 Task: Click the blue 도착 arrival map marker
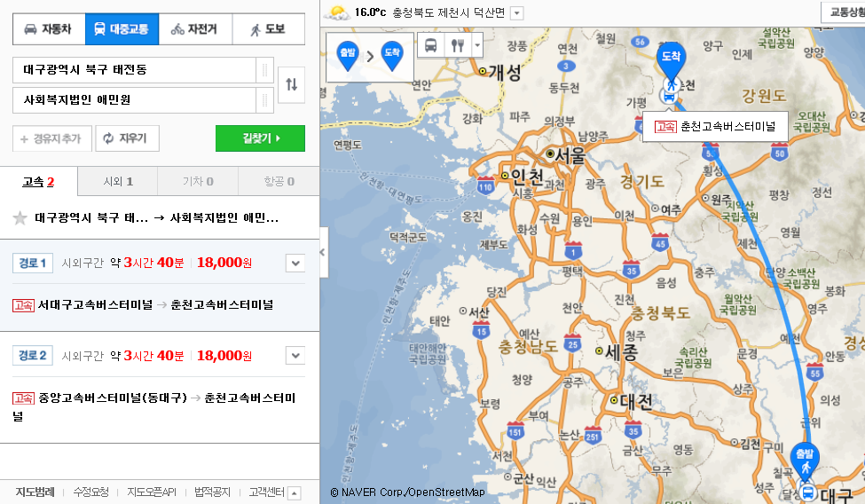tap(671, 59)
